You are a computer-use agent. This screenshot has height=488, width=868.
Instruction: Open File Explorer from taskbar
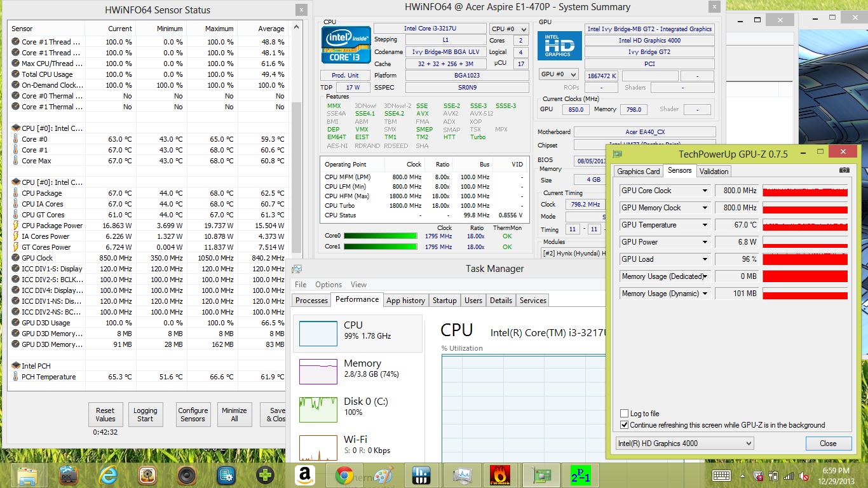tap(27, 475)
